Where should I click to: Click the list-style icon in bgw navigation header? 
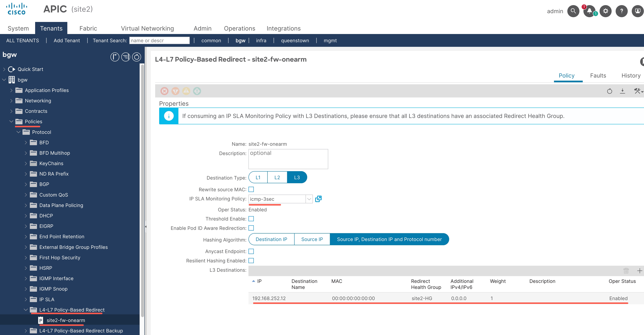pos(126,57)
